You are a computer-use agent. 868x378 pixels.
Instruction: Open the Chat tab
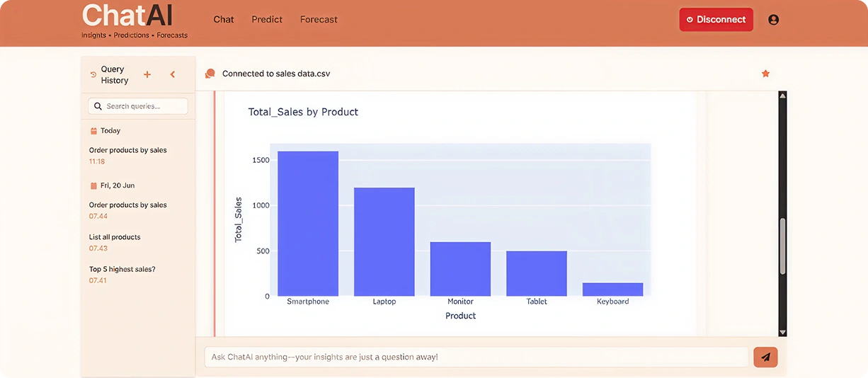pos(224,20)
